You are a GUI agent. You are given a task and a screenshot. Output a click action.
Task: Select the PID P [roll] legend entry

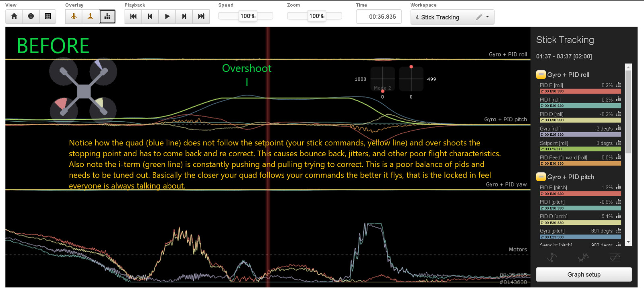[x=551, y=85]
